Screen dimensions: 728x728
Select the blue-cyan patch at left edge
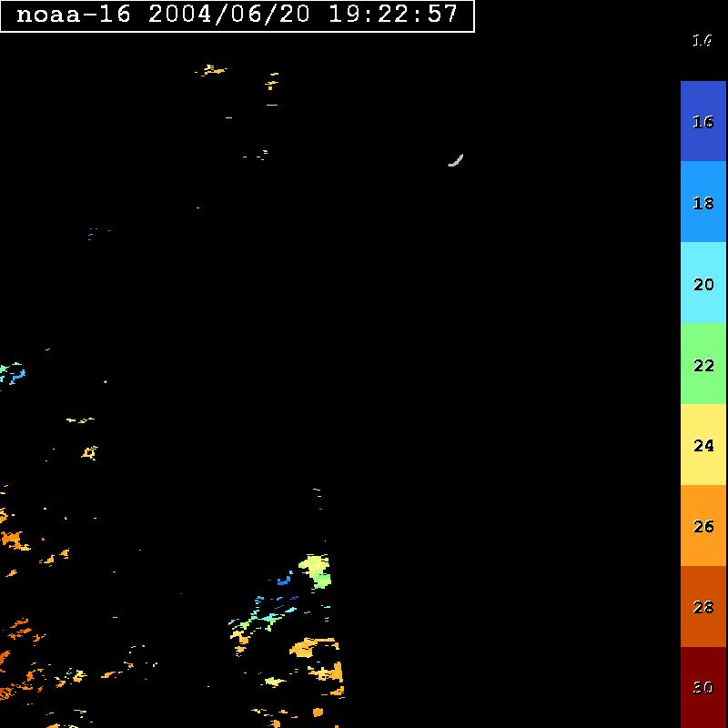click(x=13, y=373)
